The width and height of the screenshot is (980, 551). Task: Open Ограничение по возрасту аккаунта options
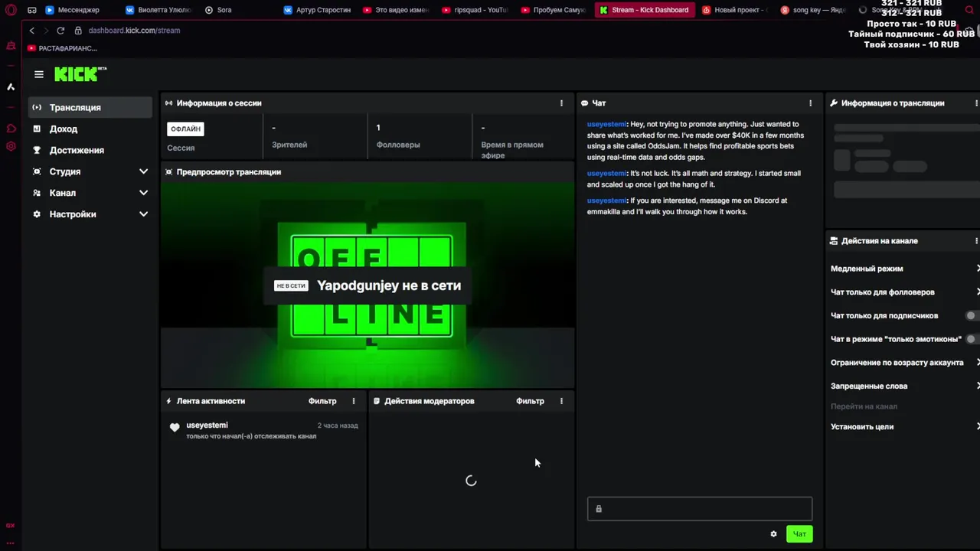[904, 363]
